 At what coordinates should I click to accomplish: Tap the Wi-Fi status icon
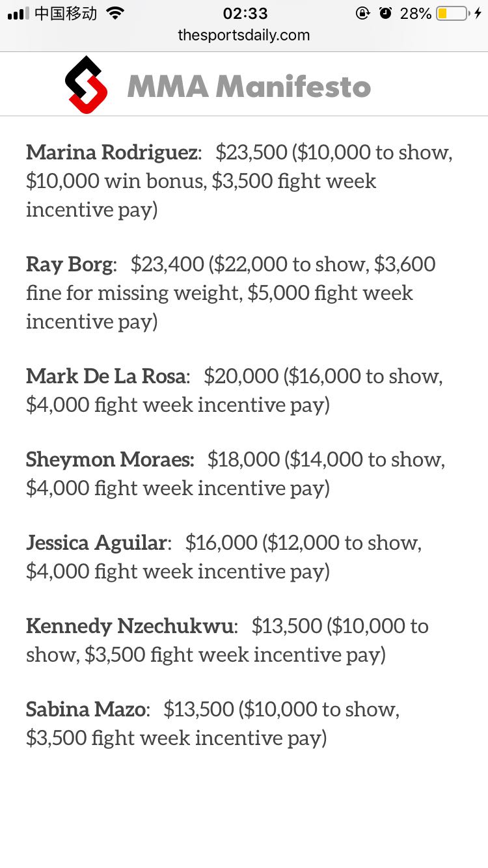point(115,13)
